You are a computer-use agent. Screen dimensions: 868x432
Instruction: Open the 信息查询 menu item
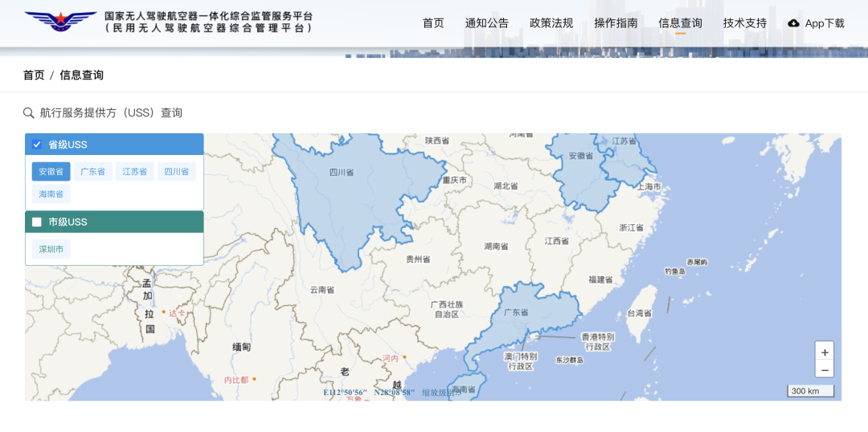pos(681,23)
